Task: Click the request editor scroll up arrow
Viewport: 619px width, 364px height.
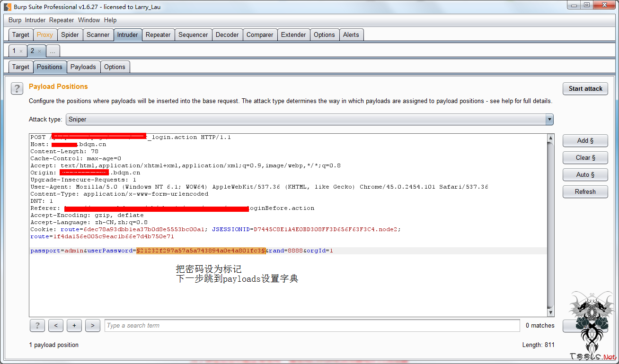Action: [550, 138]
